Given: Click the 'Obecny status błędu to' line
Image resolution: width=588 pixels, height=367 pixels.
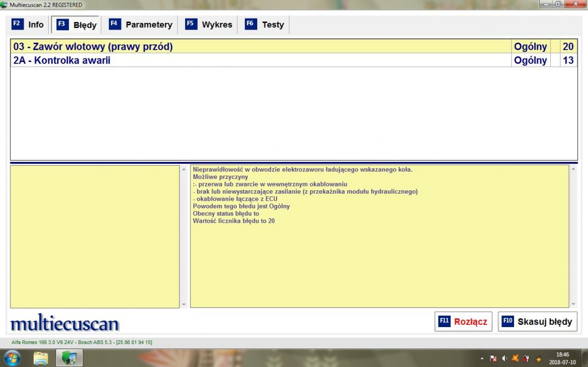Looking at the screenshot, I should 226,213.
